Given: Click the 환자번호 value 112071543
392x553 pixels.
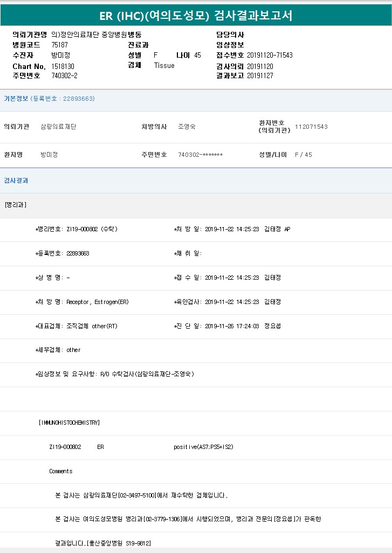Looking at the screenshot, I should 311,127.
